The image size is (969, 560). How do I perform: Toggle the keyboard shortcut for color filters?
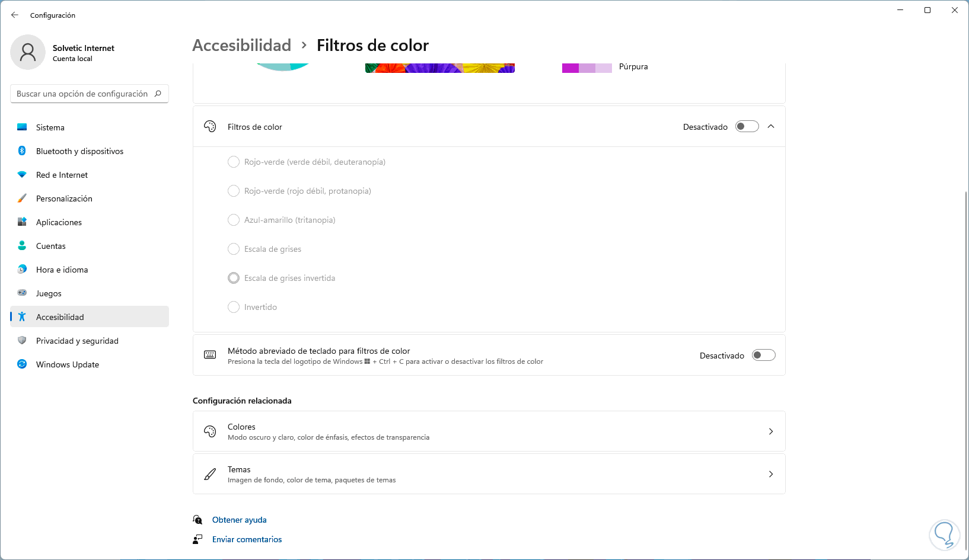point(763,355)
